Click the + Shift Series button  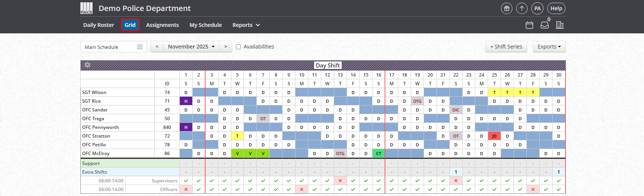pos(506,47)
